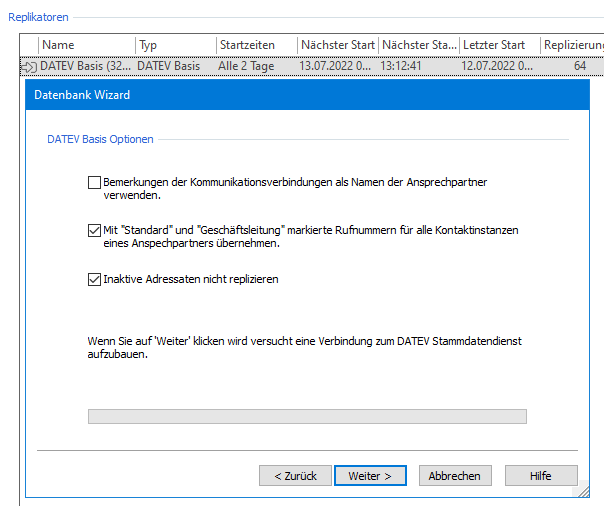Screen dimensions: 604x506
Task: Enable the Bemerkungen der Kommunikationsverbindungen checkbox
Action: click(x=94, y=183)
